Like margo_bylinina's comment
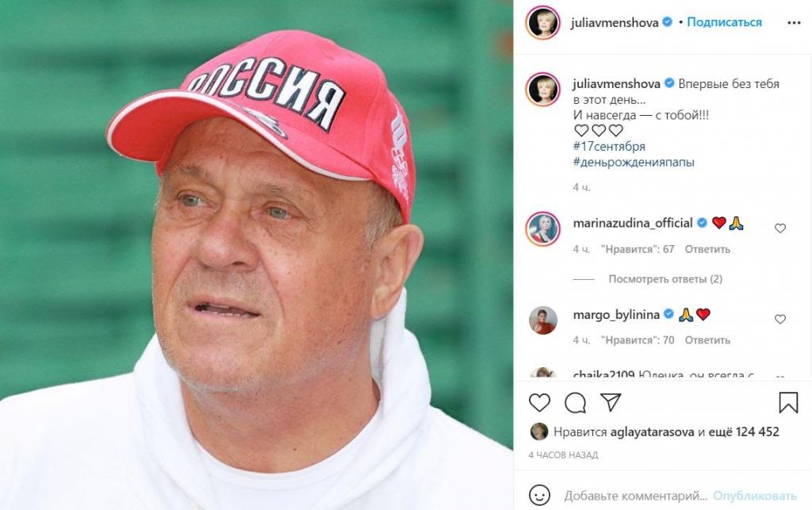The width and height of the screenshot is (812, 510). (x=780, y=320)
